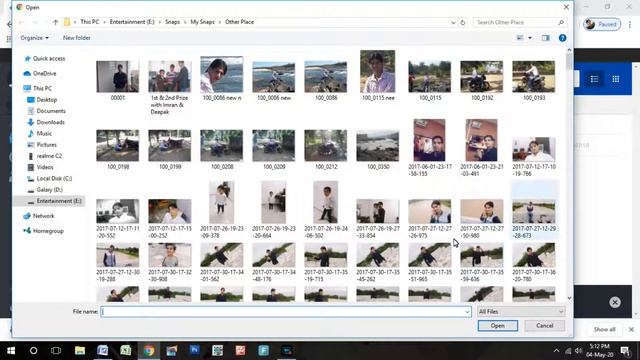
Task: Open Music in the sidebar
Action: 40,133
